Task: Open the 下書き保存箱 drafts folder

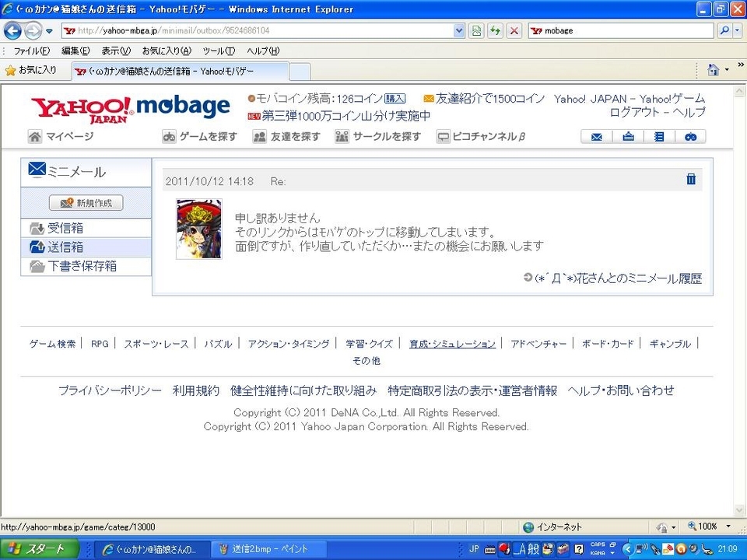Action: [x=86, y=266]
